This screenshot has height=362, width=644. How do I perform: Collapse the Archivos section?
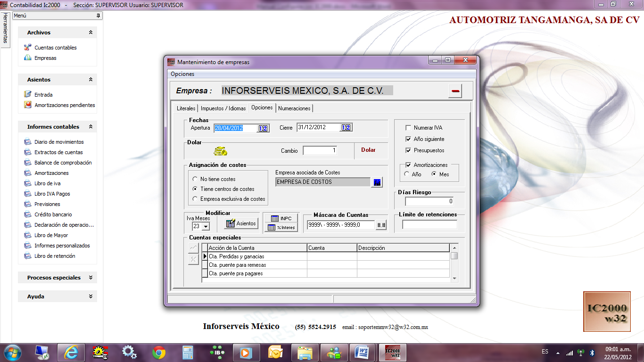point(91,33)
